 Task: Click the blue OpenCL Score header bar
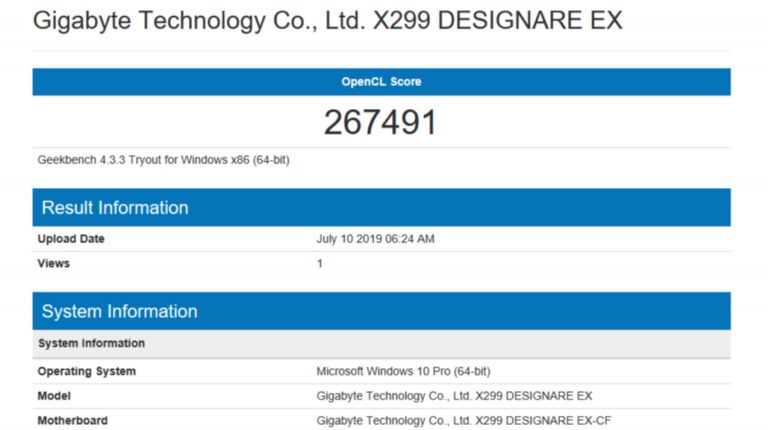tap(381, 82)
